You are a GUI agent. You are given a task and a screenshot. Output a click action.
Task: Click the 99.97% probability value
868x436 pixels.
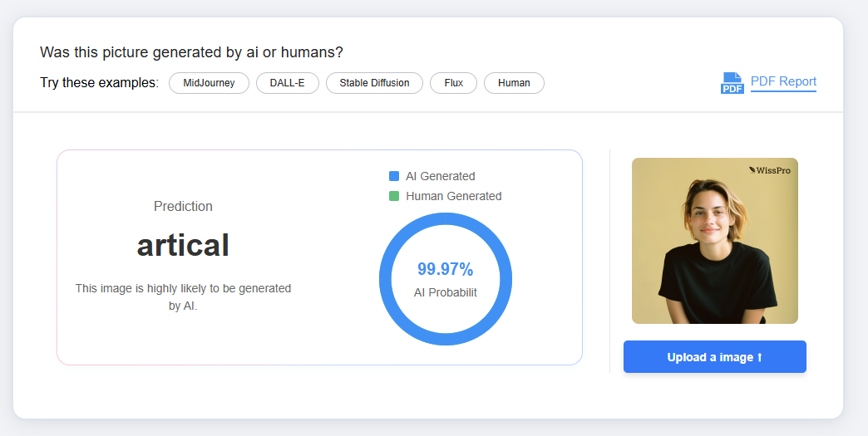[445, 269]
